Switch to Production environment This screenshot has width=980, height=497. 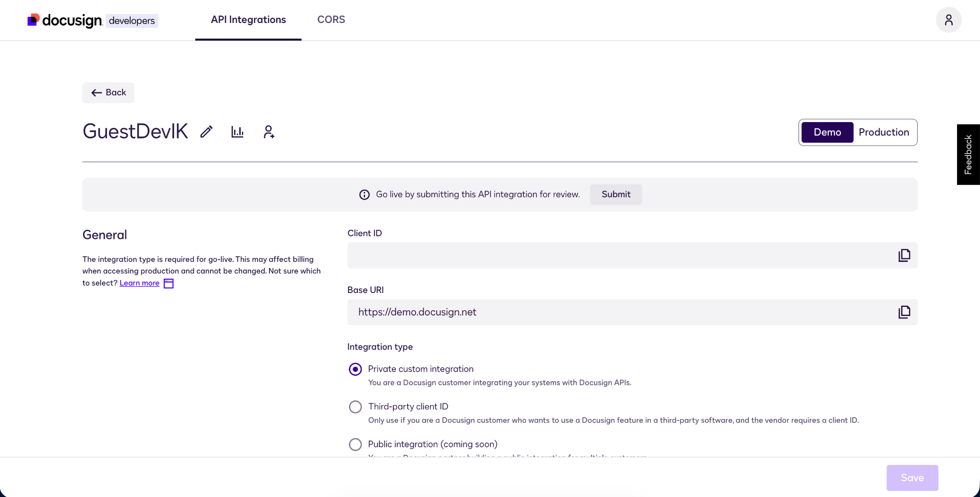pos(884,132)
